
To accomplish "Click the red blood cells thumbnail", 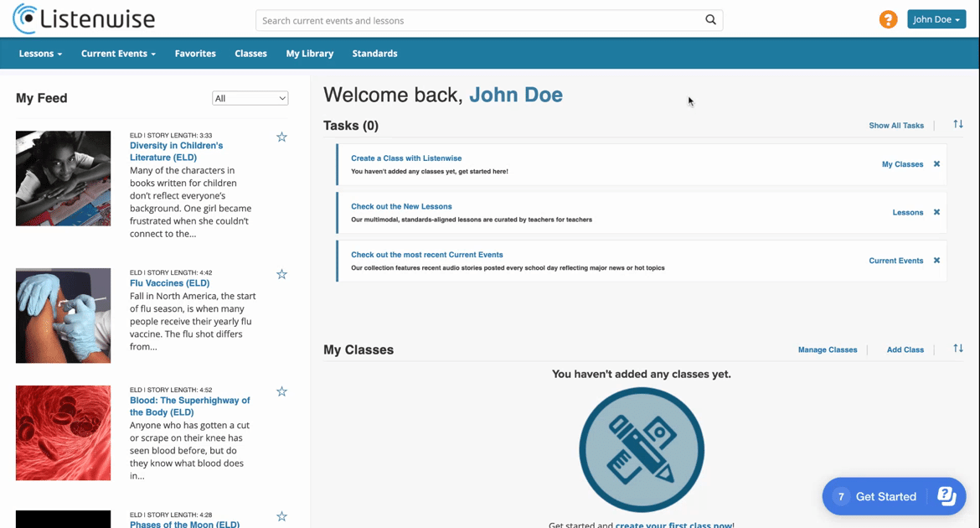I will 63,433.
